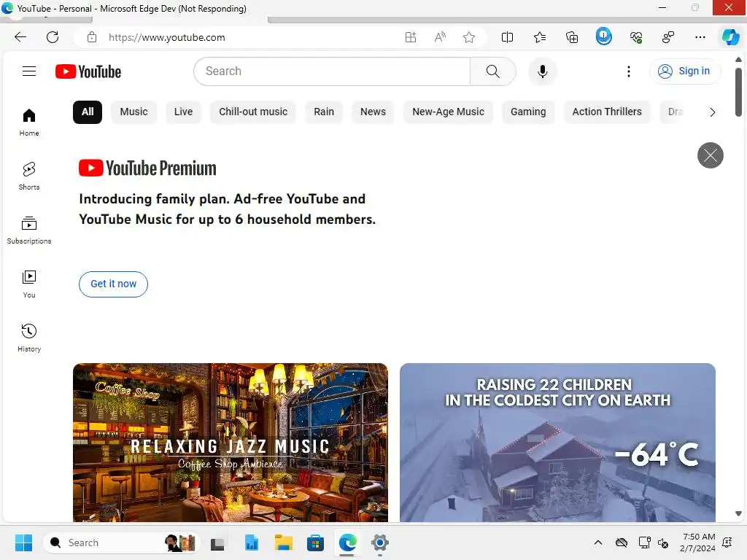The image size is (747, 560).
Task: Select the All filter chip
Action: coord(88,112)
